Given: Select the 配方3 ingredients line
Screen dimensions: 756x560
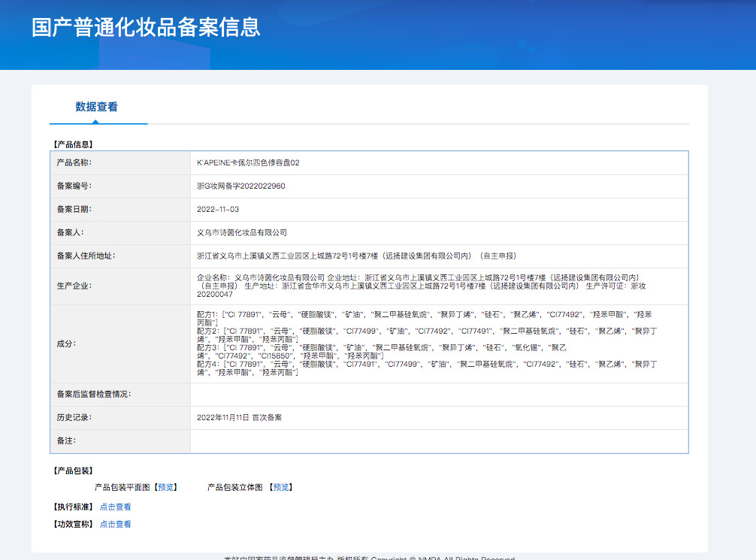Looking at the screenshot, I should [x=381, y=352].
